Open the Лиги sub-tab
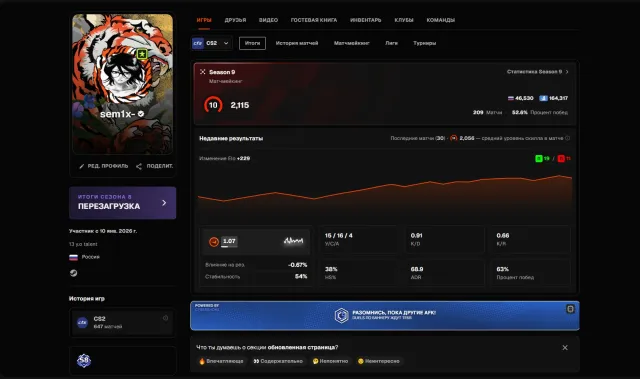The width and height of the screenshot is (640, 379). pyautogui.click(x=391, y=43)
